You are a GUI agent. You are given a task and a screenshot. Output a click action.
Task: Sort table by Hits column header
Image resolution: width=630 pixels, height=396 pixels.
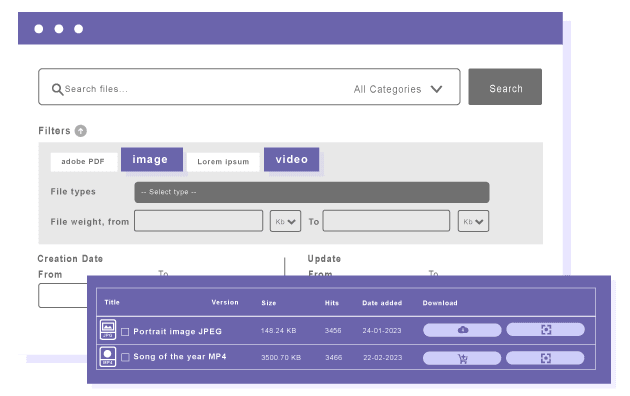332,303
